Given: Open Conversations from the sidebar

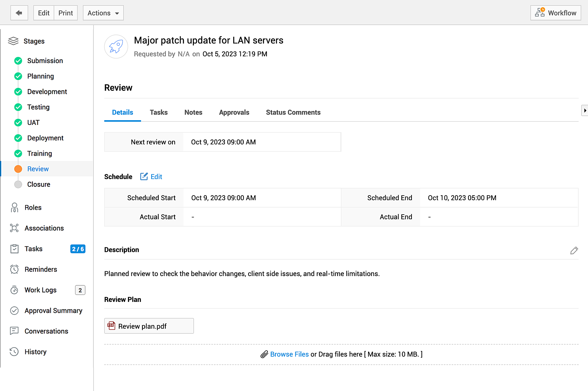Looking at the screenshot, I should [x=46, y=331].
